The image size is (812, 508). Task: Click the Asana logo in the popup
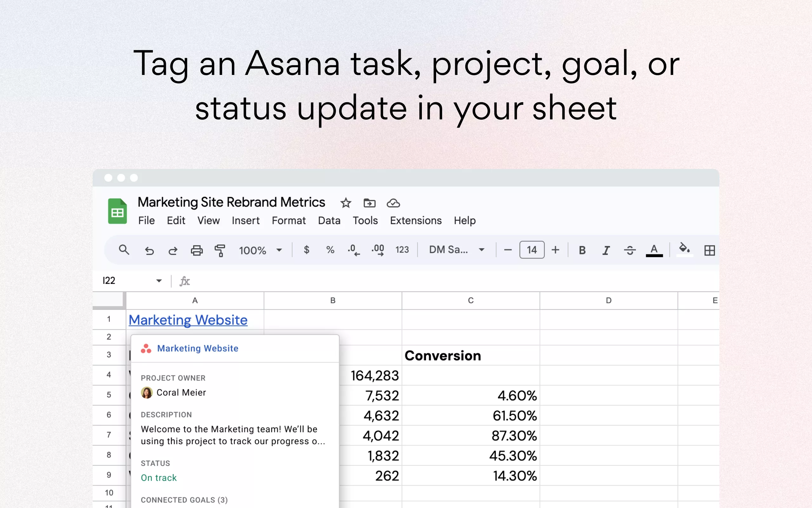[x=146, y=348]
